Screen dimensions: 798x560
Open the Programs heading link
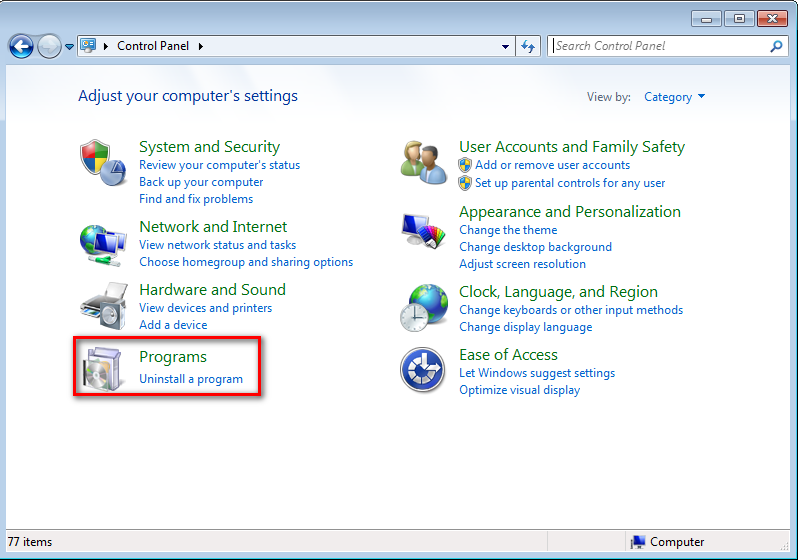(x=173, y=357)
